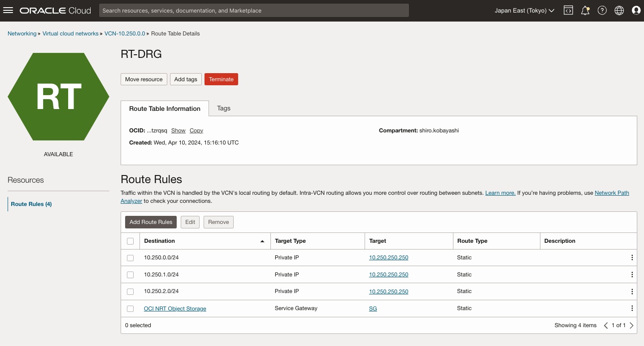The width and height of the screenshot is (644, 346).
Task: Click the Oracle Cloud logo
Action: tap(55, 10)
